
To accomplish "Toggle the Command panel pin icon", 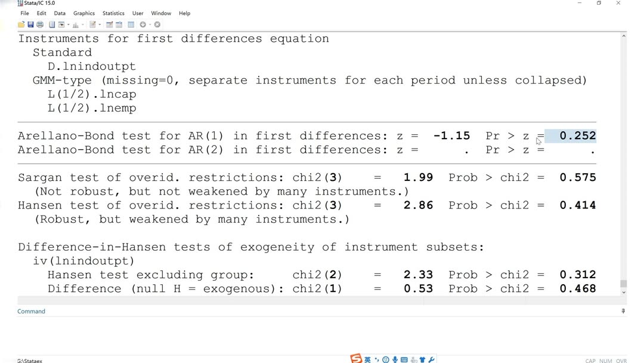I will pos(623,311).
